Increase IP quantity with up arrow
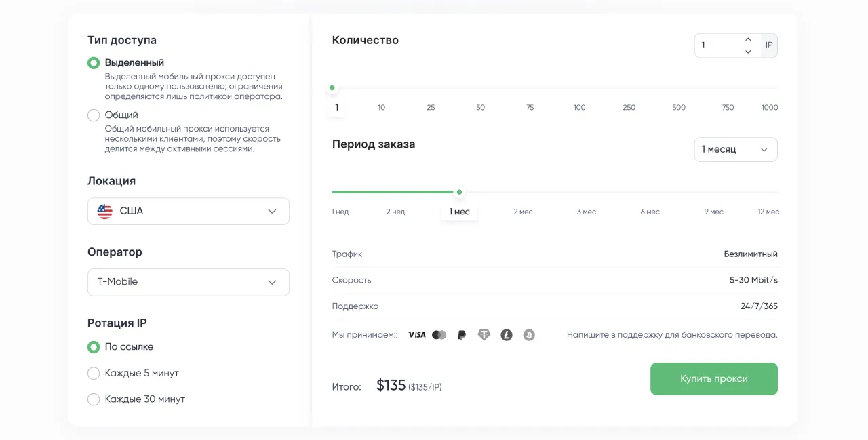The image size is (868, 440). (x=748, y=39)
